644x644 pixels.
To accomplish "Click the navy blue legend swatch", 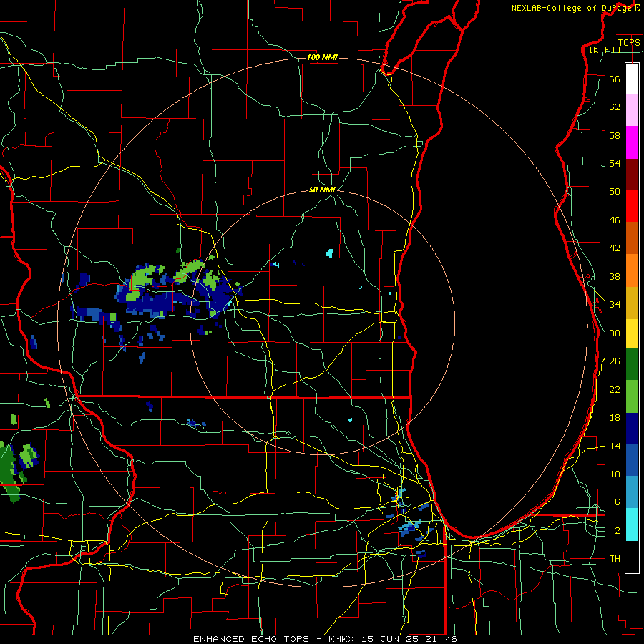I will (x=632, y=429).
